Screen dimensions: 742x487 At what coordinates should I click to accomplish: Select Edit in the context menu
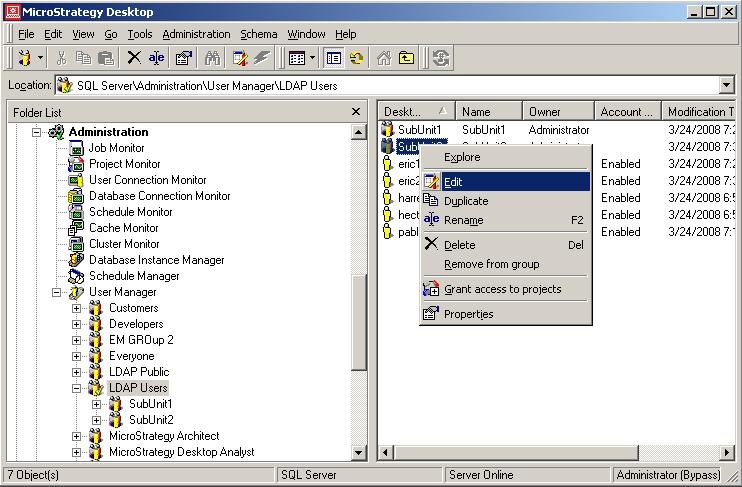coord(453,182)
